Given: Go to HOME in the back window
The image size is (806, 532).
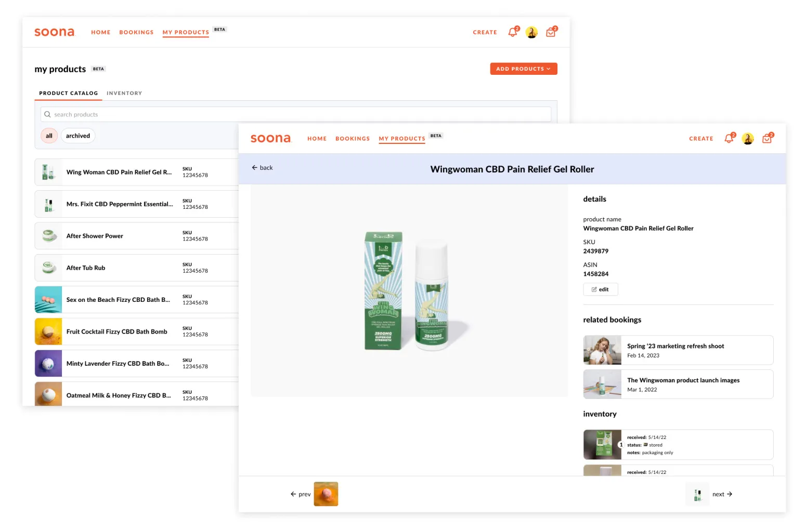Looking at the screenshot, I should tap(101, 32).
